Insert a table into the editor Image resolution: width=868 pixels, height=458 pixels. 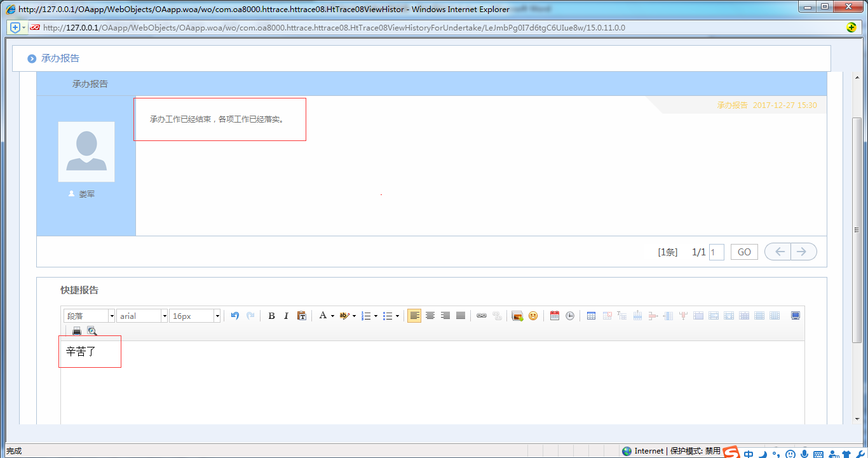pyautogui.click(x=591, y=316)
